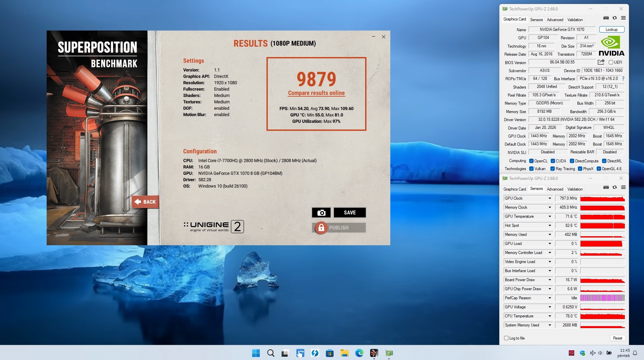Capture a screenshot with Superposition's camera button
The height and width of the screenshot is (360, 644).
[321, 212]
